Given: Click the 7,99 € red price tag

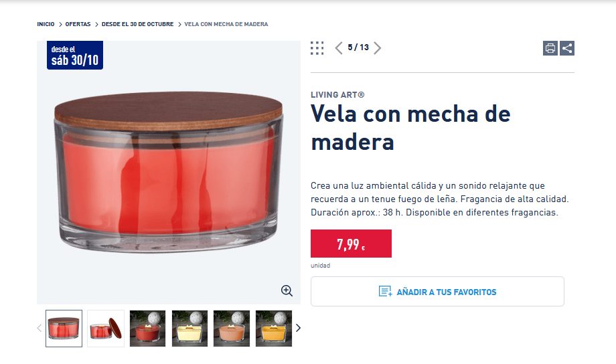Looking at the screenshot, I should [x=351, y=244].
